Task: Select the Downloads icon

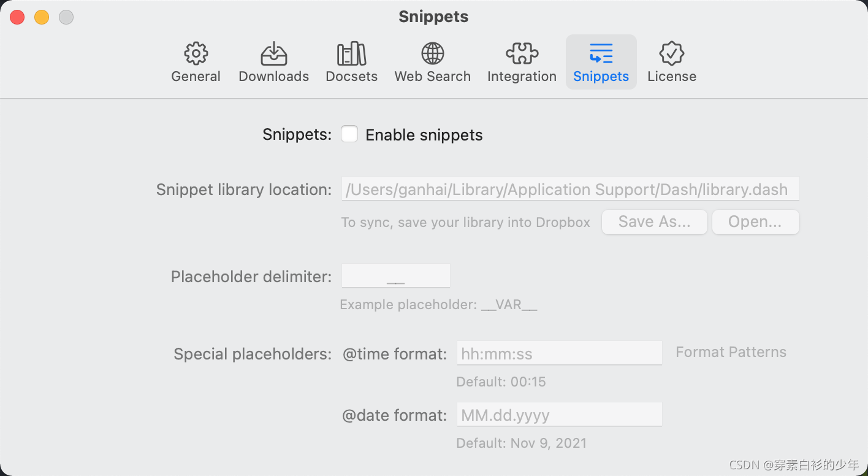Action: (x=273, y=61)
